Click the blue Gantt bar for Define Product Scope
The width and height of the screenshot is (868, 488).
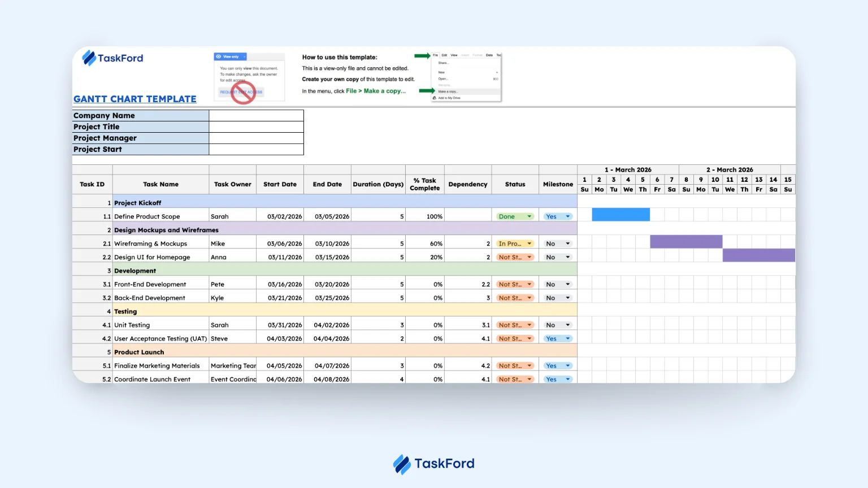[x=620, y=215]
